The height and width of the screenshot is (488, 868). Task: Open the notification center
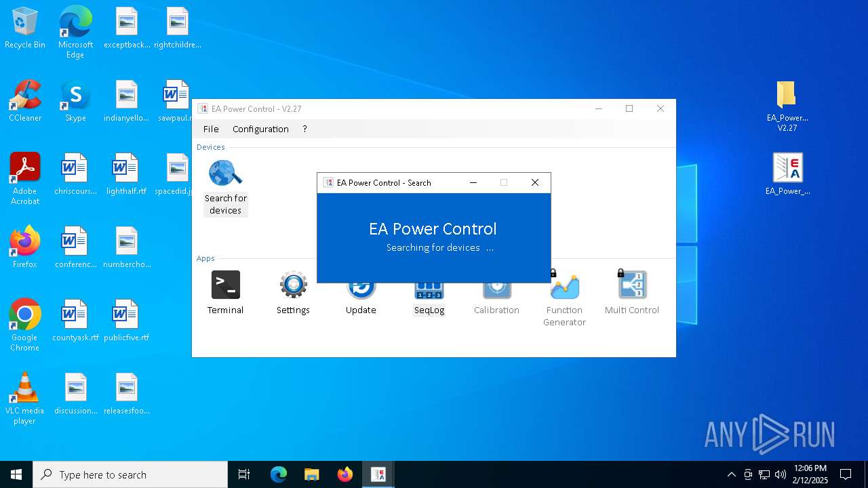click(846, 474)
